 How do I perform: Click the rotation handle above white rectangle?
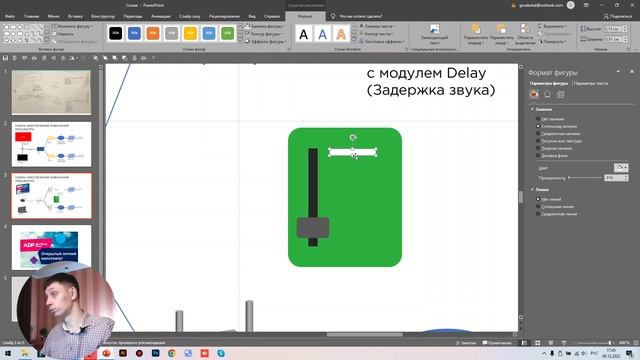click(x=353, y=138)
